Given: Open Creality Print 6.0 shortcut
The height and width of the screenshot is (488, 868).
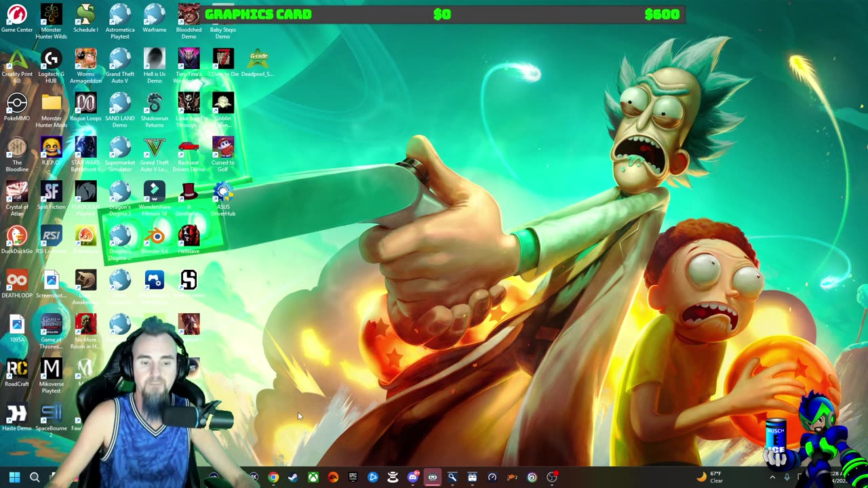Looking at the screenshot, I should [x=17, y=66].
